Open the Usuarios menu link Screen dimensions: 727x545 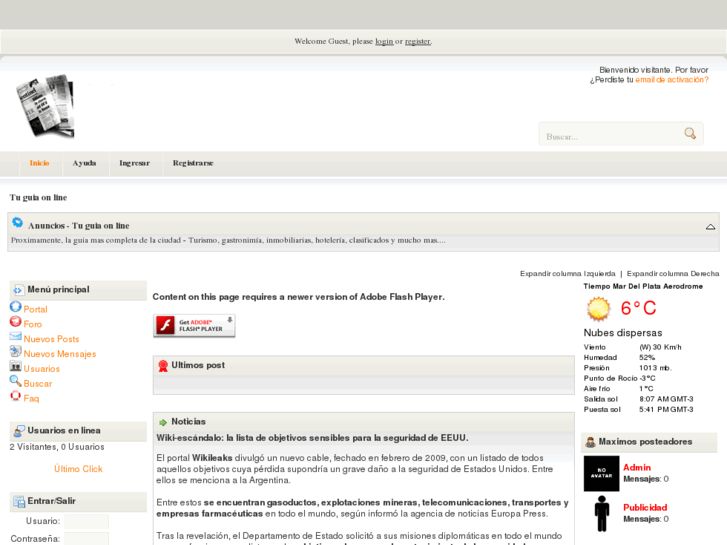click(42, 369)
